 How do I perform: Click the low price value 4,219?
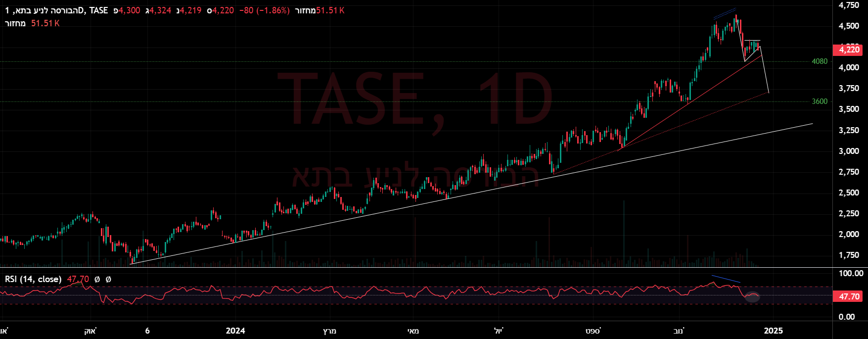191,10
